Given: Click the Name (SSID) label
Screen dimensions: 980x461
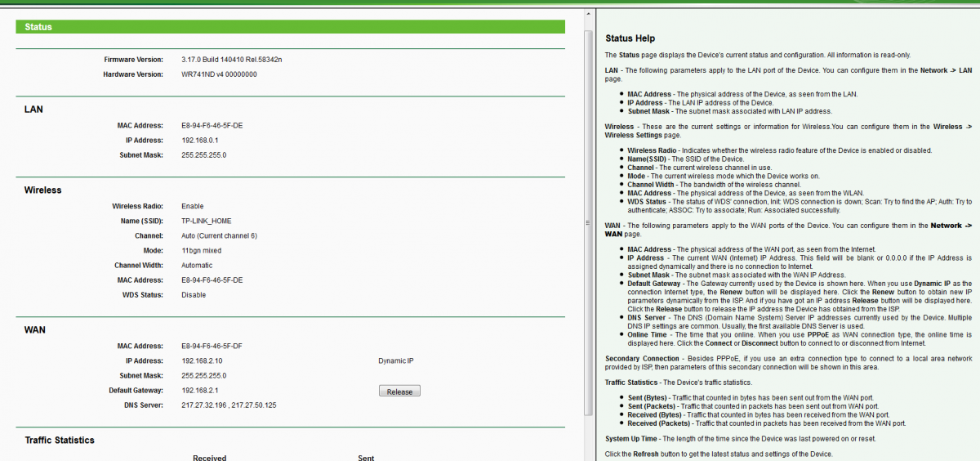Looking at the screenshot, I should [x=141, y=221].
